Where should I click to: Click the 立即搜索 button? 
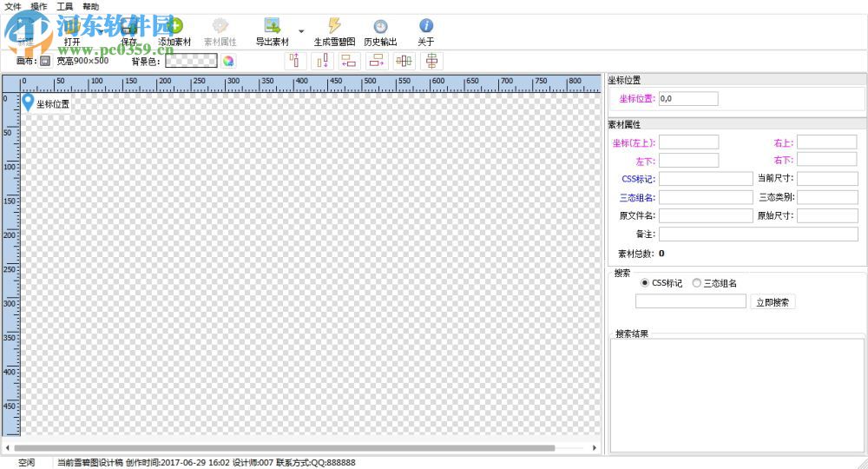[773, 302]
